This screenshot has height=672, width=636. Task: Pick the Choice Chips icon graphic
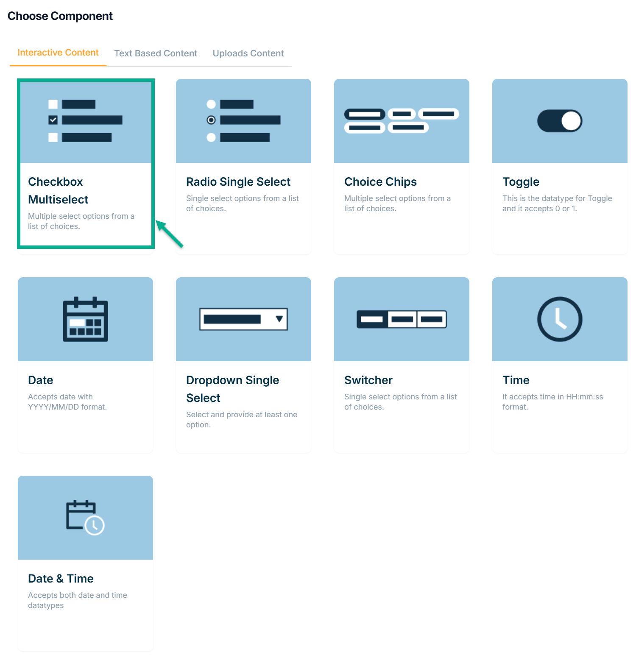401,121
